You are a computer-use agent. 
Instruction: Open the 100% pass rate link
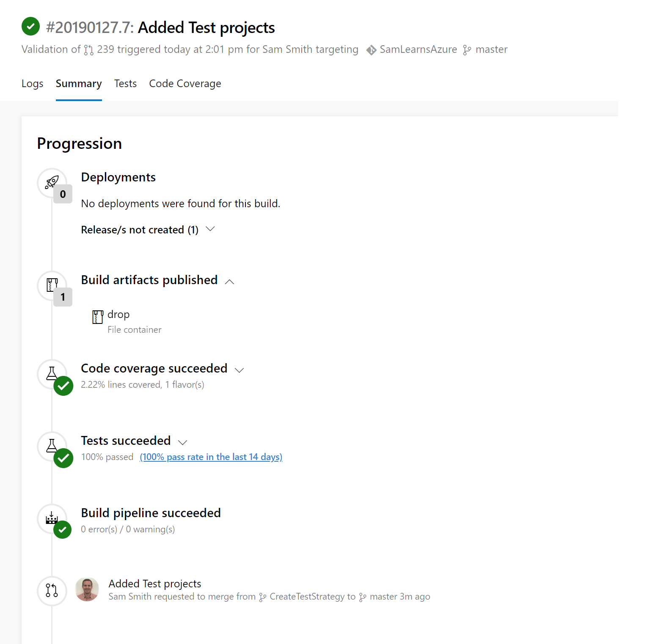(211, 457)
